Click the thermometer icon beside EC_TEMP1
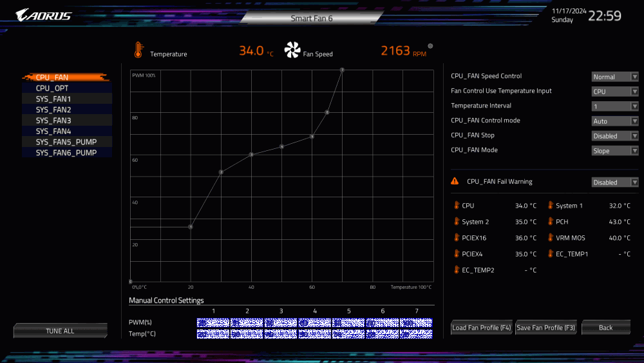 click(x=551, y=253)
